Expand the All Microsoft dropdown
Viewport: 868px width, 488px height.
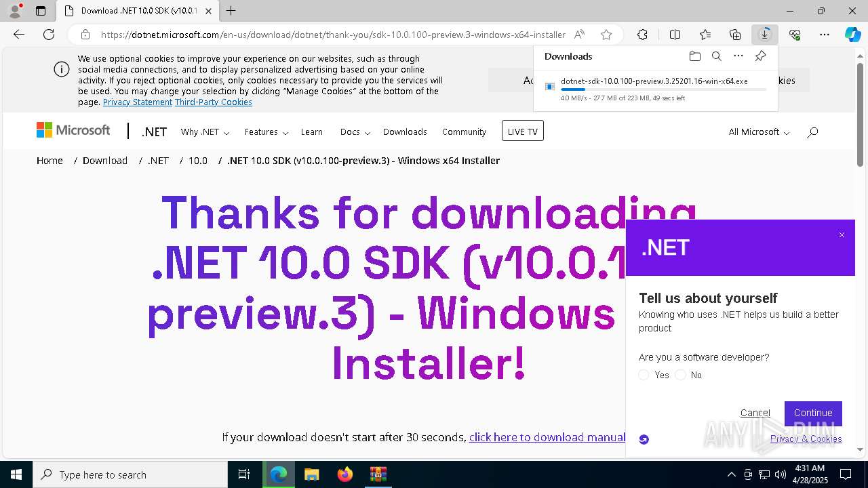759,132
